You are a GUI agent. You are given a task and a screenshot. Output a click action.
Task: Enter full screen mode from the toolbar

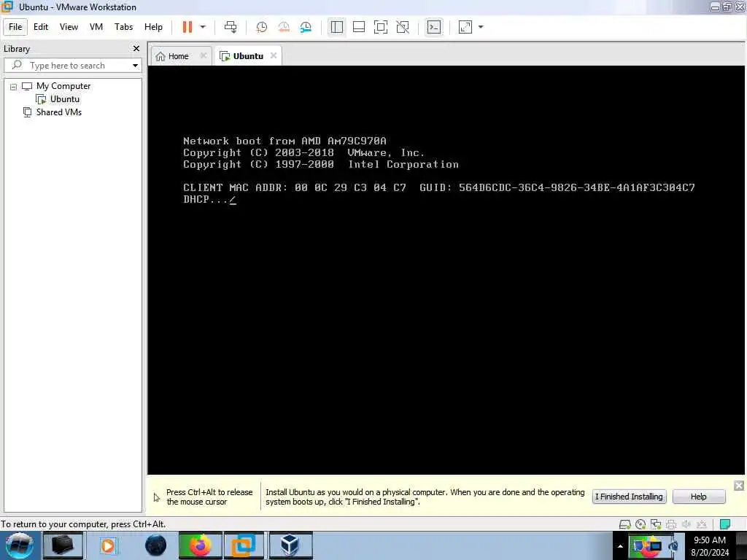click(381, 27)
